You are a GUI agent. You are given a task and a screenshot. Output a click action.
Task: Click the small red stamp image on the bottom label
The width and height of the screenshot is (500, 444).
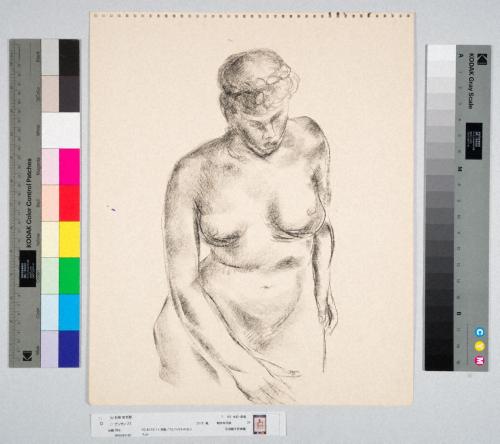click(259, 424)
